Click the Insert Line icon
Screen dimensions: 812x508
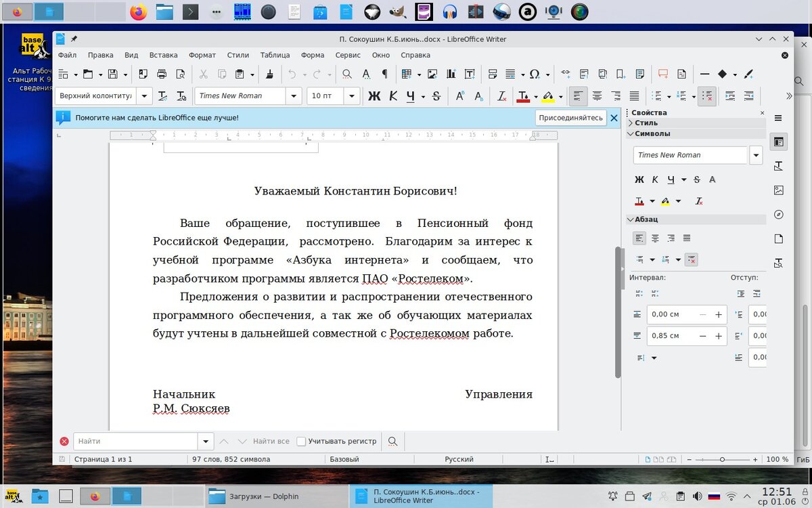704,74
